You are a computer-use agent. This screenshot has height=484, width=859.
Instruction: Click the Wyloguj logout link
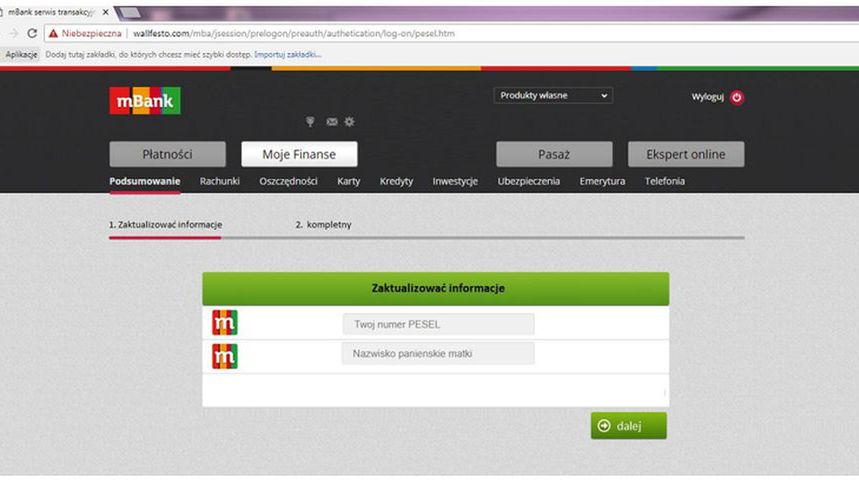[707, 97]
